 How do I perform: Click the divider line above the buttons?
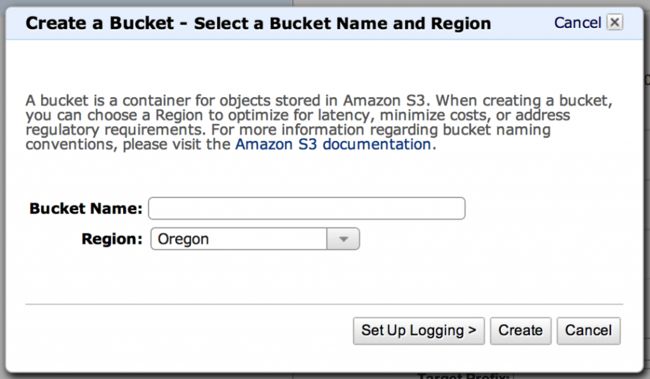[x=324, y=304]
